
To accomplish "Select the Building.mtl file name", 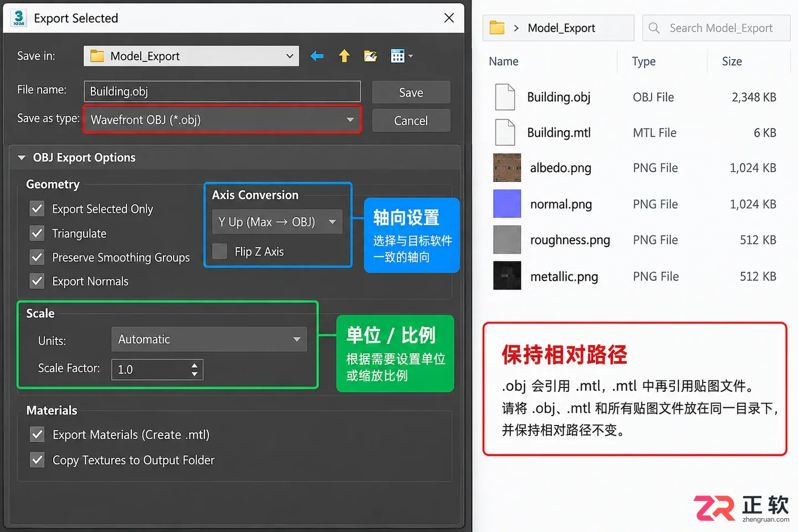I will pos(559,133).
